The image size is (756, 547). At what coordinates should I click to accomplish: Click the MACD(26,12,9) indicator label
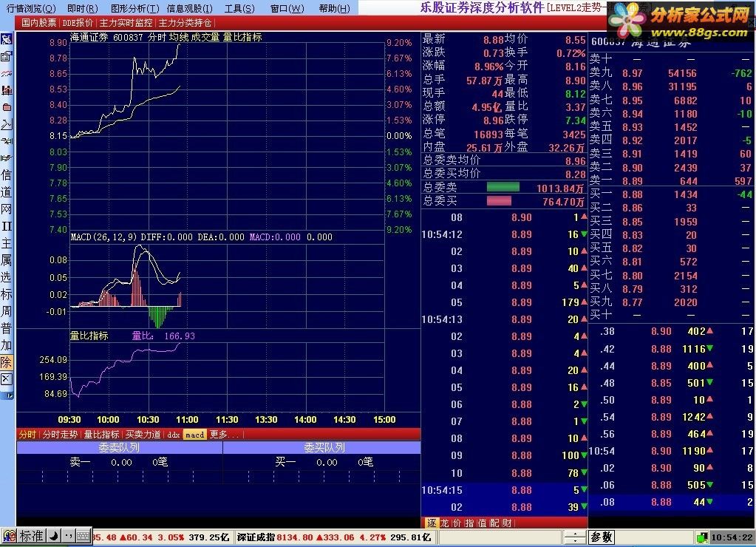pyautogui.click(x=106, y=237)
